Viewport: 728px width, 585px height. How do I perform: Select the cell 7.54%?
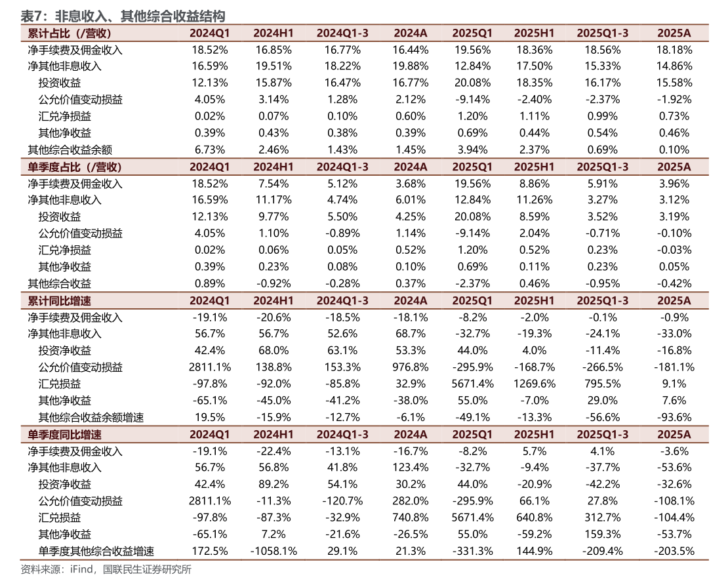pyautogui.click(x=273, y=184)
